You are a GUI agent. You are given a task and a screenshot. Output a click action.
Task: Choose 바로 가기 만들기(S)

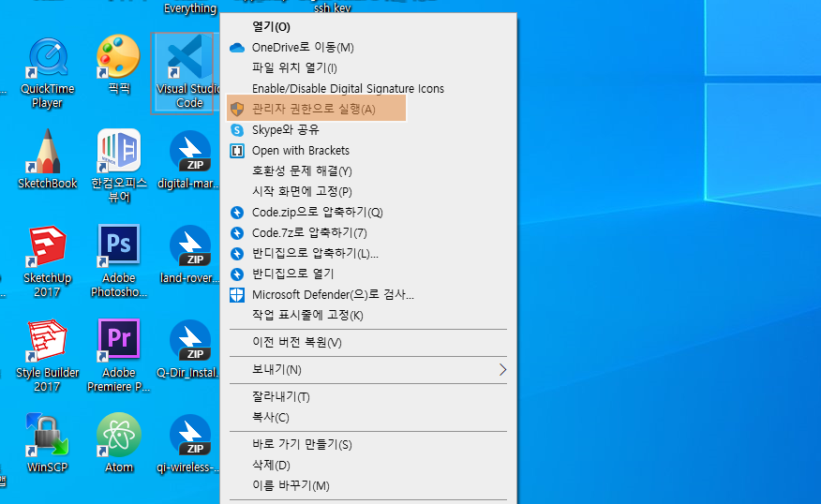368,444
